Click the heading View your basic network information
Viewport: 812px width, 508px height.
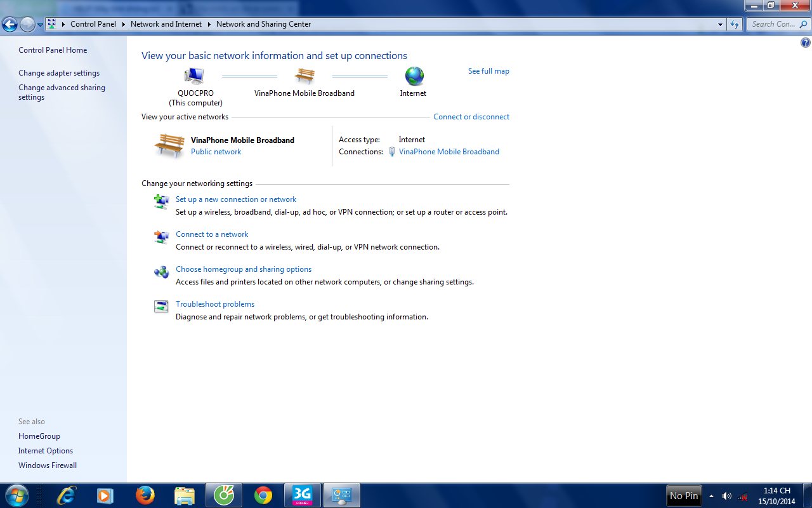pyautogui.click(x=274, y=56)
